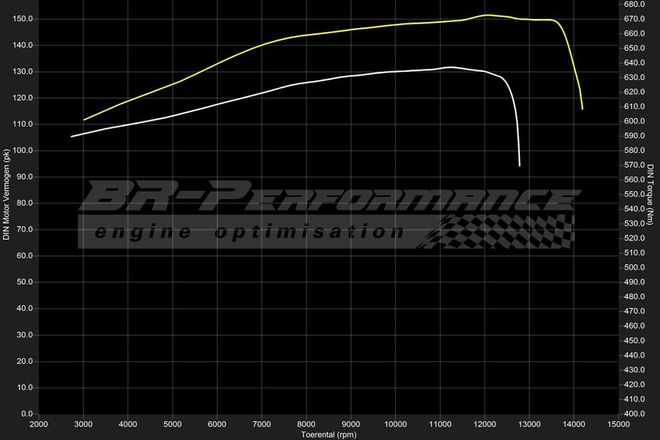Click the left starting point of the white curve
This screenshot has height=440, width=660.
tap(71, 136)
